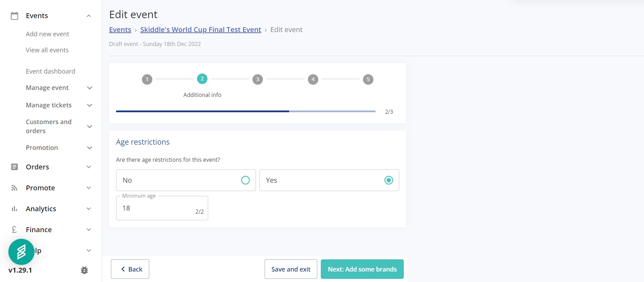Click the Finance pound sign icon
644x282 pixels.
(14, 230)
